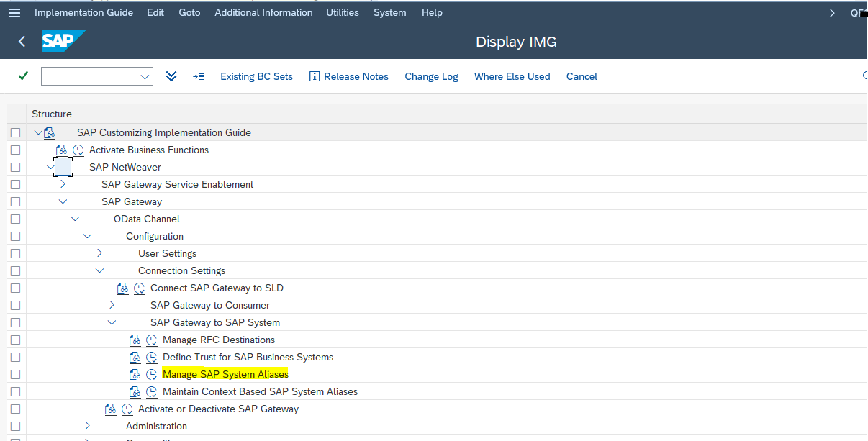The image size is (868, 441).
Task: Select Define Trust for SAP Business Systems
Action: pyautogui.click(x=248, y=357)
